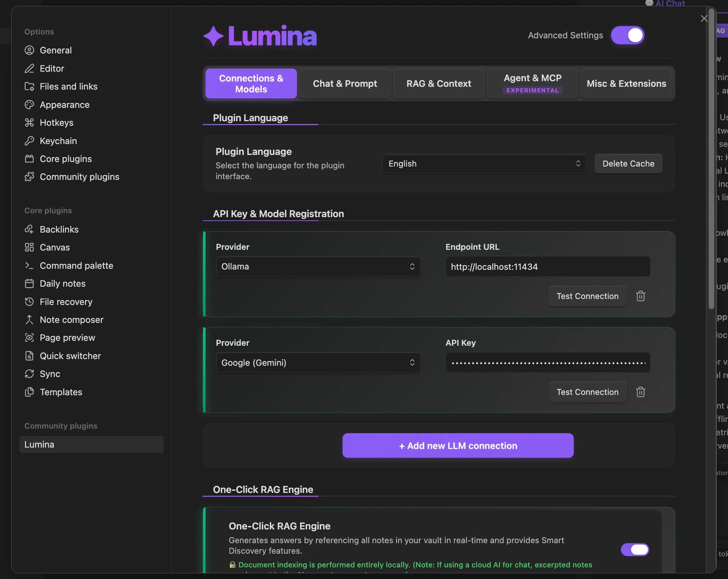This screenshot has width=728, height=579.
Task: Close the settings dialog with X
Action: (704, 18)
